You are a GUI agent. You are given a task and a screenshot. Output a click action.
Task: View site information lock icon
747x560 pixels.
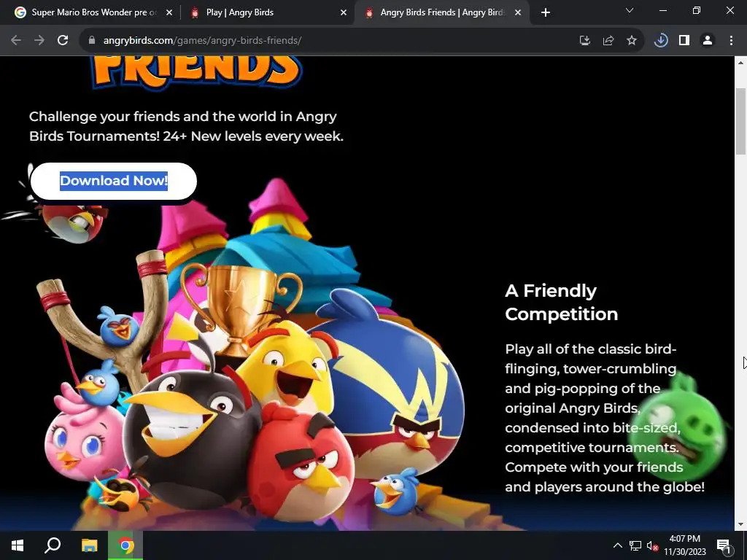point(92,41)
